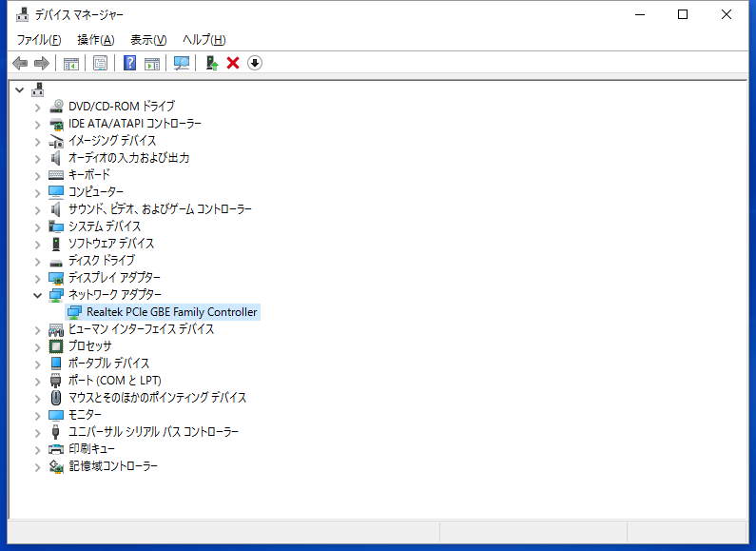Click the イメージング デバイス camera icon
Screen dimensions: 756x551
pos(56,141)
